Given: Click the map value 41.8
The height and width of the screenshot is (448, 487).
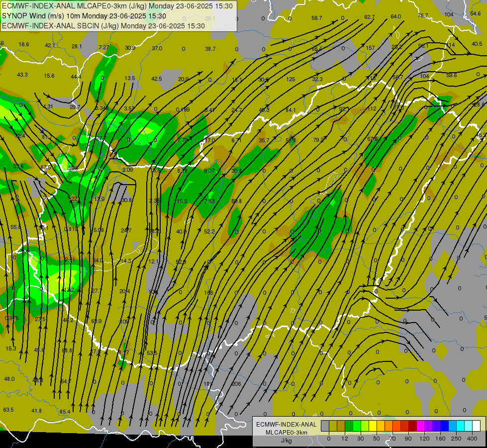Looking at the screenshot, I should pyautogui.click(x=36, y=411).
